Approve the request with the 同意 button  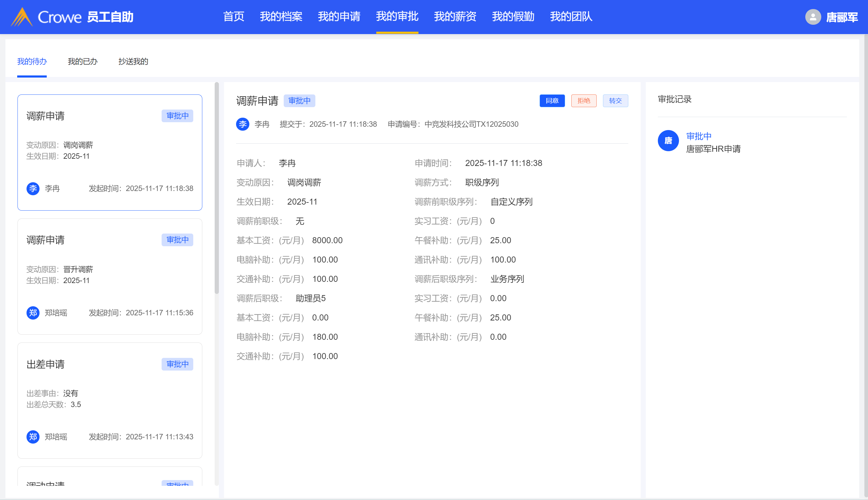point(552,100)
